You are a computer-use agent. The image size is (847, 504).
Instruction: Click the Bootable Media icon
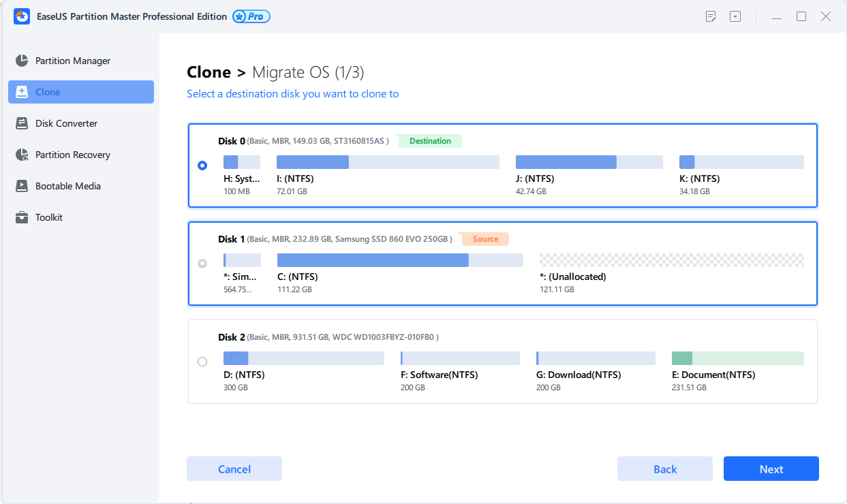(x=22, y=186)
